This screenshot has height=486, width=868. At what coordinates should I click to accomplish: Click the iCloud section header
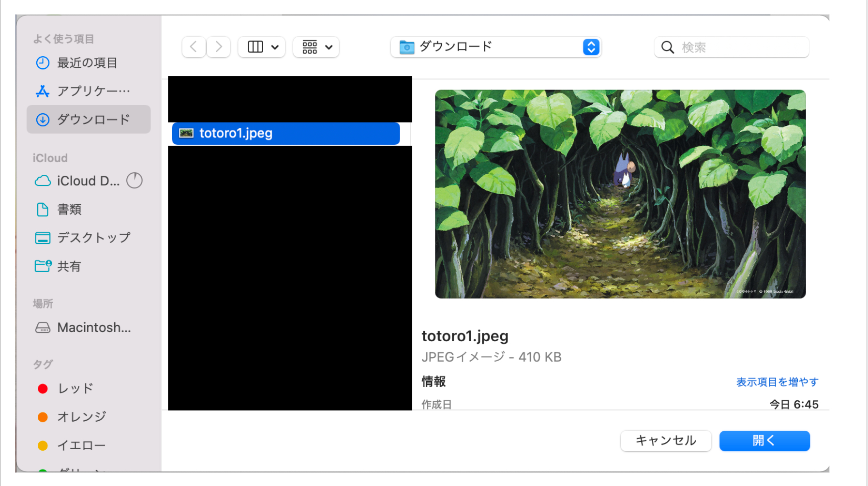(50, 158)
